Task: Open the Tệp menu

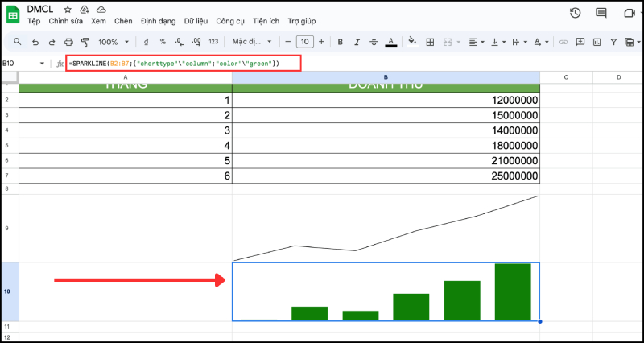Action: (34, 21)
